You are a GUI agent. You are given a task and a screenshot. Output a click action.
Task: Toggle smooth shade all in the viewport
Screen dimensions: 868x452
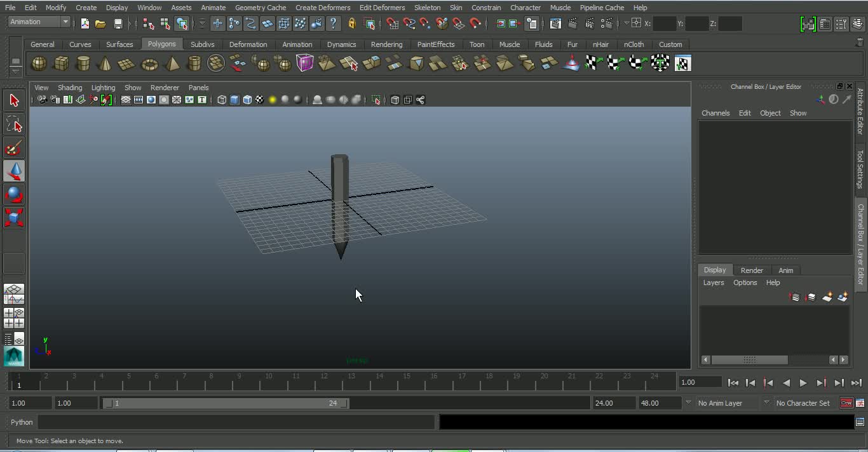pyautogui.click(x=234, y=100)
